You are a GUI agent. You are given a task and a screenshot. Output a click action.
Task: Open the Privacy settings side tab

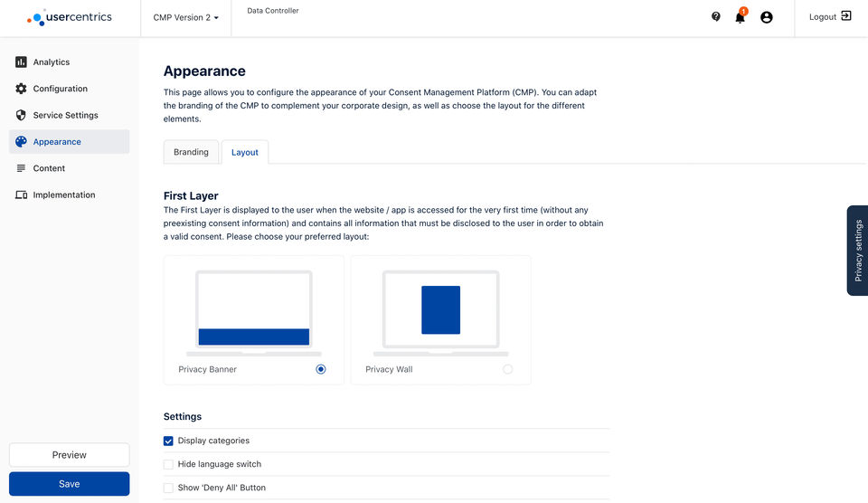click(857, 251)
